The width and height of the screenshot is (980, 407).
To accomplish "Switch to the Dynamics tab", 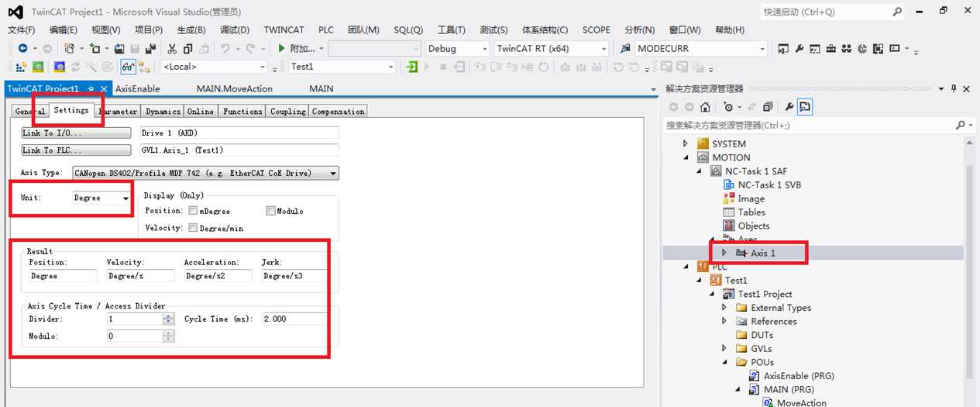I will click(163, 112).
